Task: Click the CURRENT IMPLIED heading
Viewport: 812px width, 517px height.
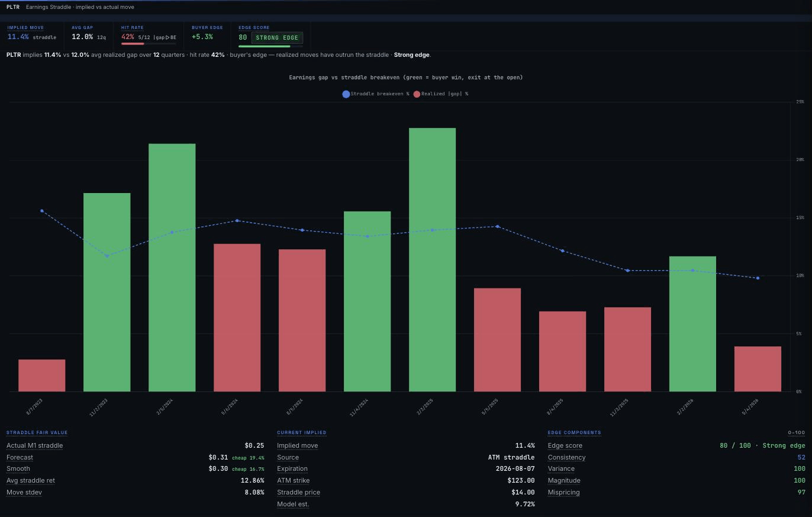Action: (x=302, y=432)
